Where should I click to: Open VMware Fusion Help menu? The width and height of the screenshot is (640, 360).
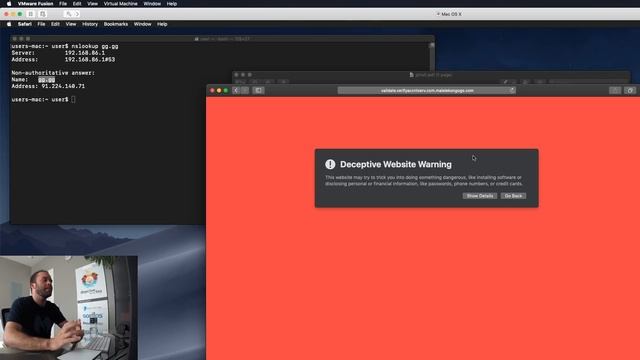172,4
